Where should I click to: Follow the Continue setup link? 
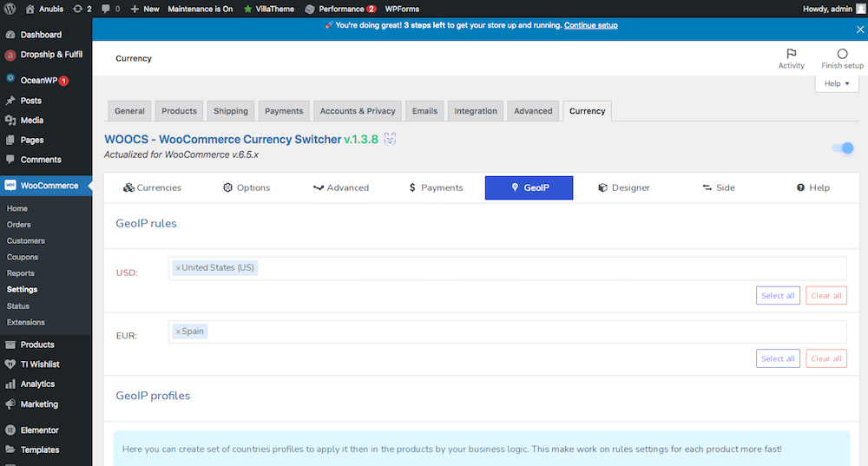[590, 25]
